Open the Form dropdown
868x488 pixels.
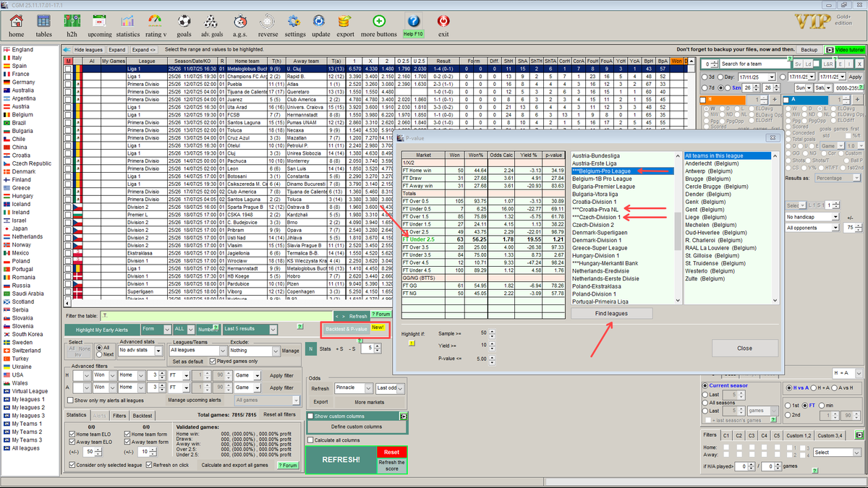click(156, 328)
